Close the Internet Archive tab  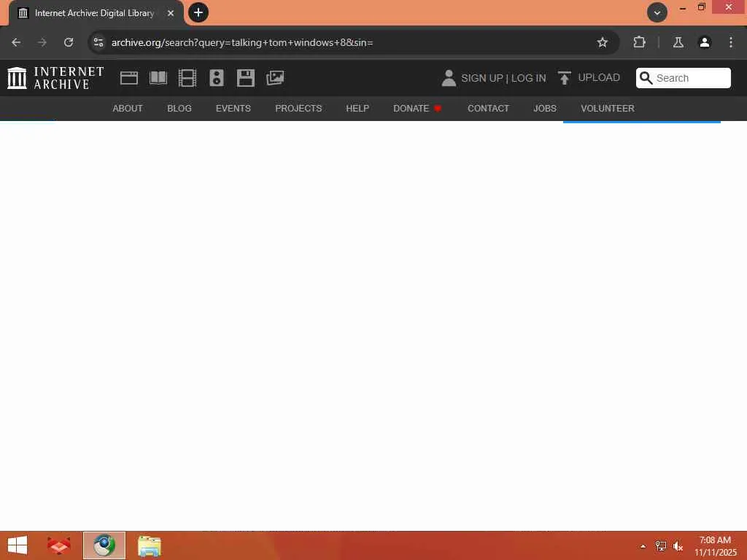tap(171, 13)
